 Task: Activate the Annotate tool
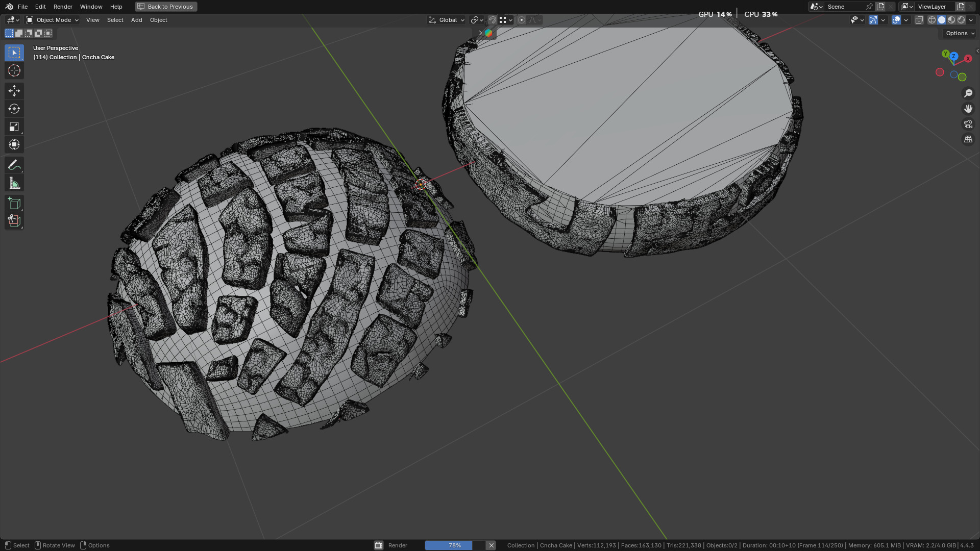[x=14, y=165]
